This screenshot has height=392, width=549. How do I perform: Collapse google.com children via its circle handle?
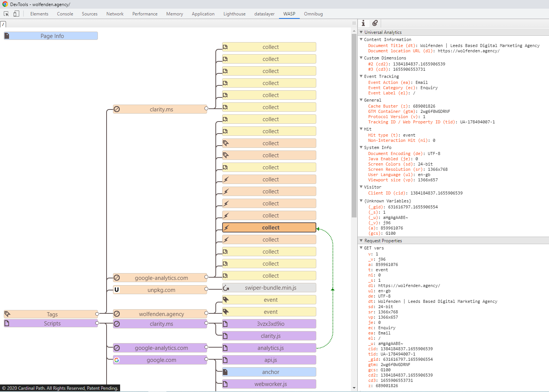pos(206,359)
